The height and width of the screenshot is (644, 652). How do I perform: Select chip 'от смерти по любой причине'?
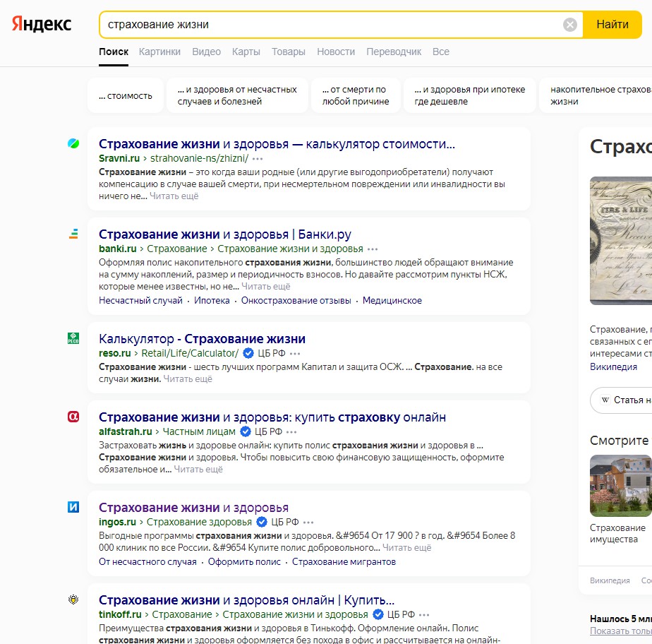[x=356, y=96]
